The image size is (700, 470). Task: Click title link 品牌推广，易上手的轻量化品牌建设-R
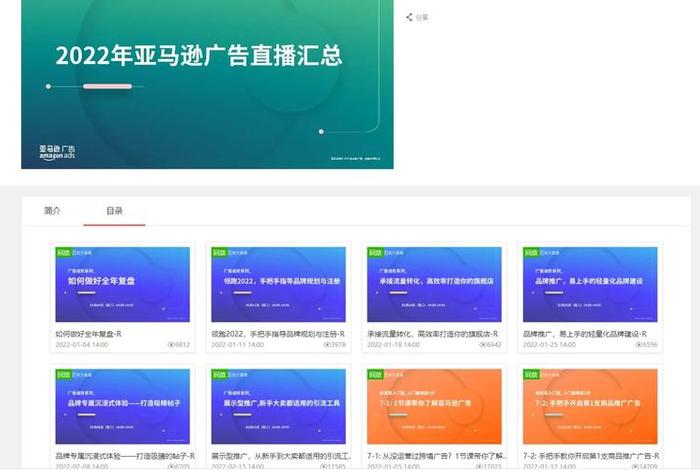point(585,334)
